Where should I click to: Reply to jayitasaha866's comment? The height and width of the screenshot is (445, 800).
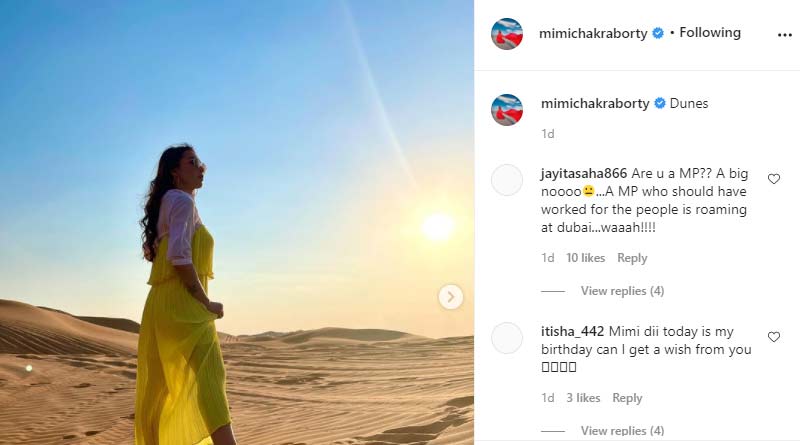click(x=632, y=258)
